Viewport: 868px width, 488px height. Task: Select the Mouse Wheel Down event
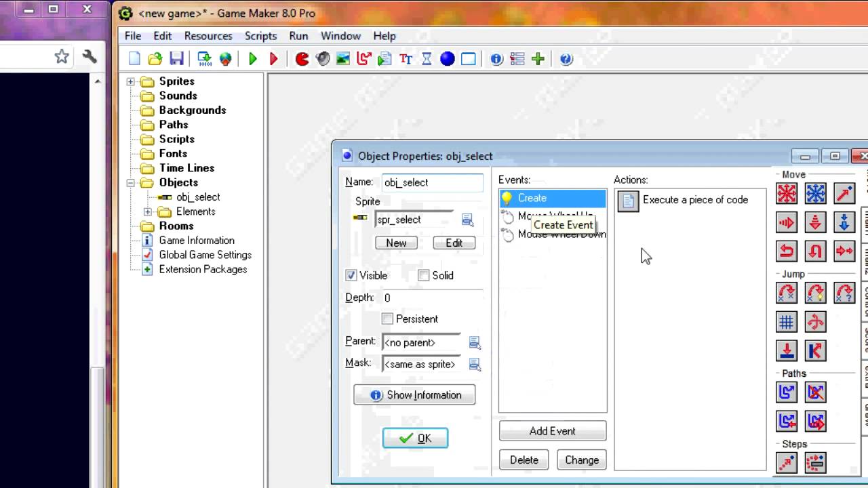point(553,235)
